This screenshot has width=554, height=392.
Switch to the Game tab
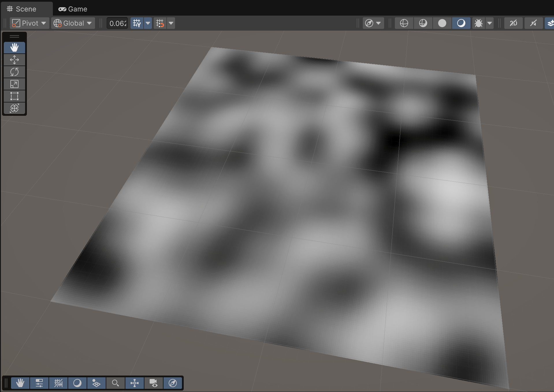pyautogui.click(x=73, y=9)
